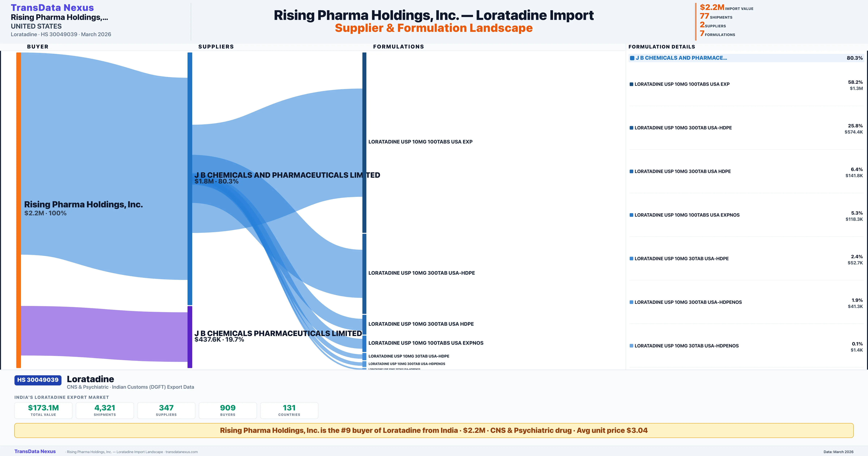This screenshot has height=456, width=868.
Task: Click the marker for LORATADINE USP 10MG 30TAB USA-HDPENOS
Action: (631, 345)
